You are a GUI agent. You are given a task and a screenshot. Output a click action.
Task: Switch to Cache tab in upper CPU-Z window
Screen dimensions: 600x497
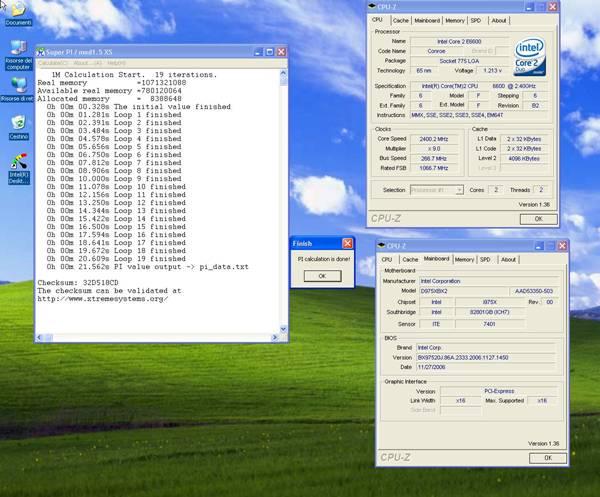400,20
